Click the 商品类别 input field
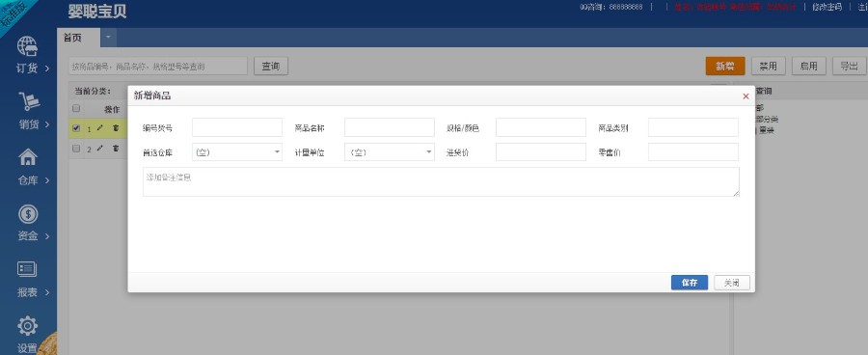Screen dimensions: 868x355 coord(693,127)
